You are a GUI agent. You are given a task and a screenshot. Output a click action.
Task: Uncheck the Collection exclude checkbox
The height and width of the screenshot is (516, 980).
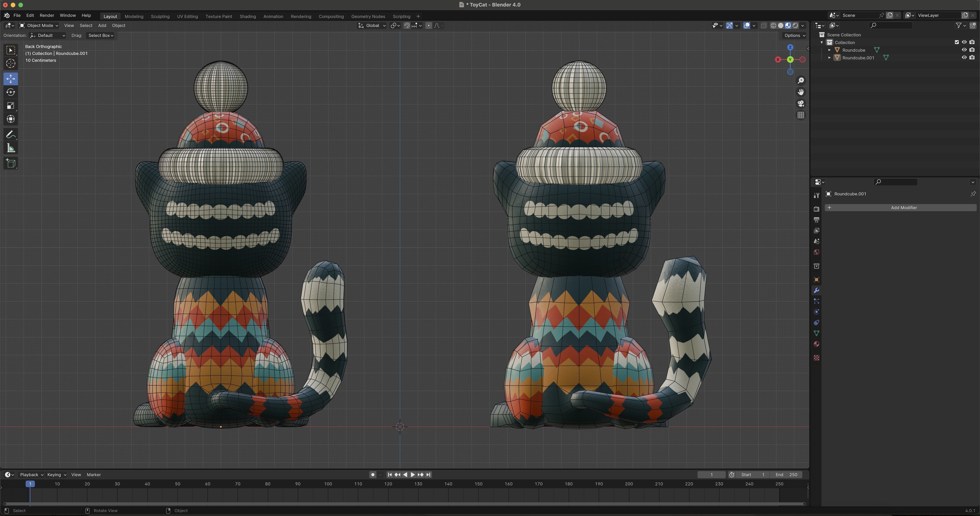point(956,42)
